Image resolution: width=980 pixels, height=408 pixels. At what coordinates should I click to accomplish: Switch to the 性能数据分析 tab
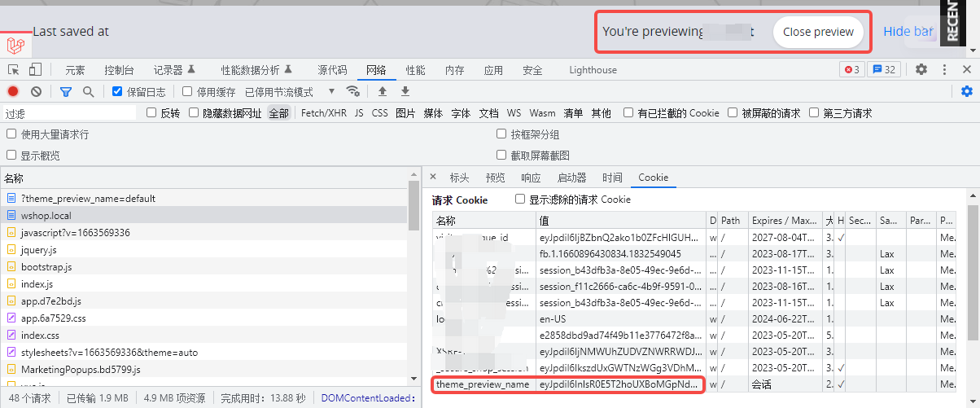pyautogui.click(x=256, y=70)
